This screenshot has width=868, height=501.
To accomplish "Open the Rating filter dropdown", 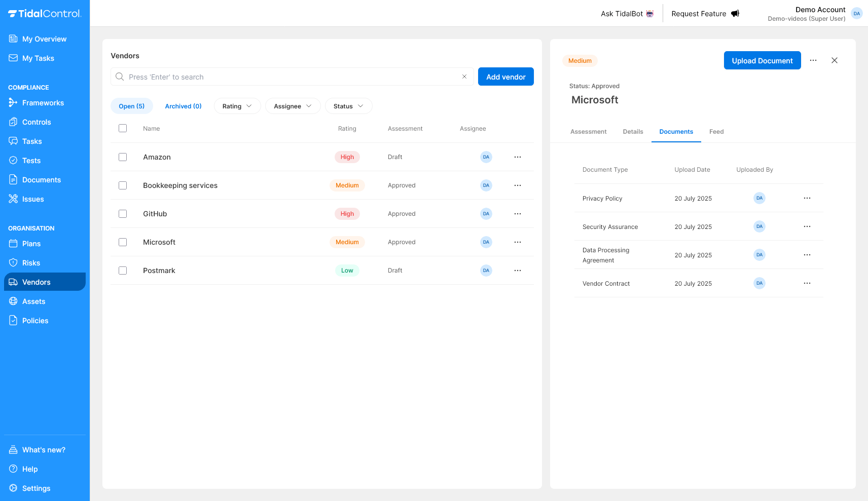I will point(237,106).
